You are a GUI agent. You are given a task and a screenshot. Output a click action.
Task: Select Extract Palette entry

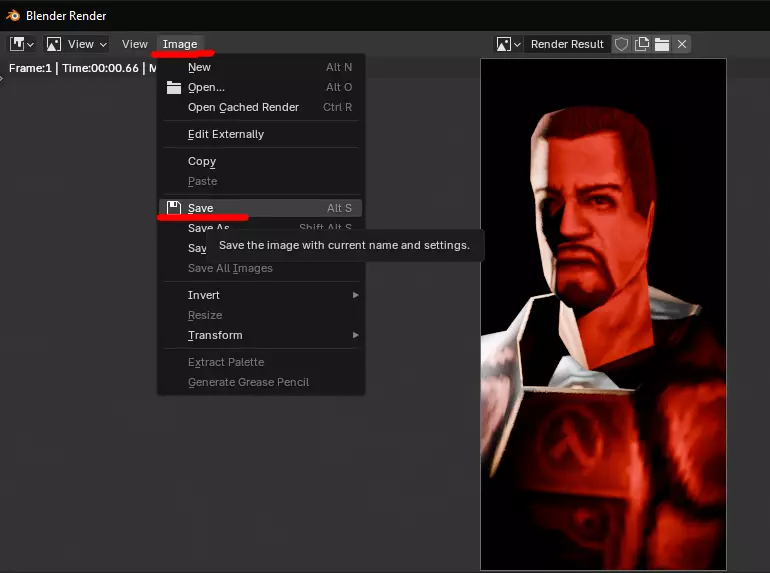click(261, 362)
